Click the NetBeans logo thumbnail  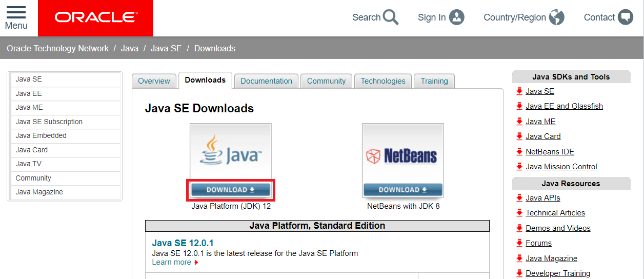click(x=403, y=153)
